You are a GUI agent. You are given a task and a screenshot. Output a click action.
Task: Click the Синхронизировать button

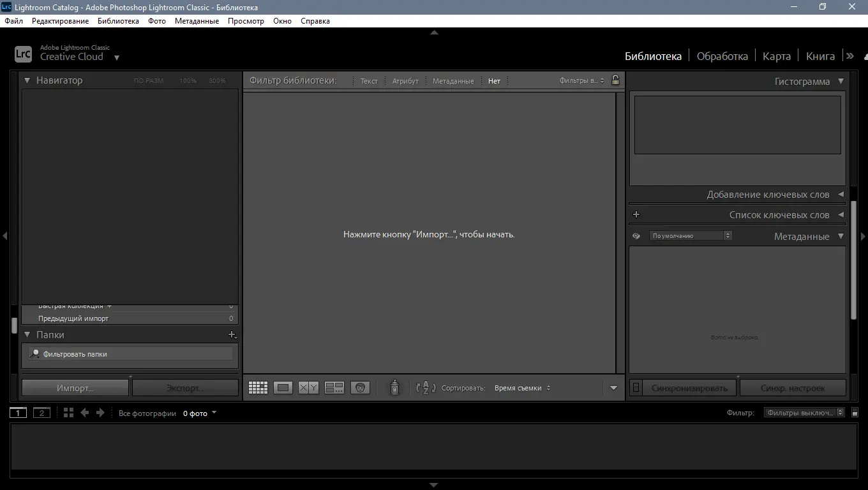click(689, 388)
